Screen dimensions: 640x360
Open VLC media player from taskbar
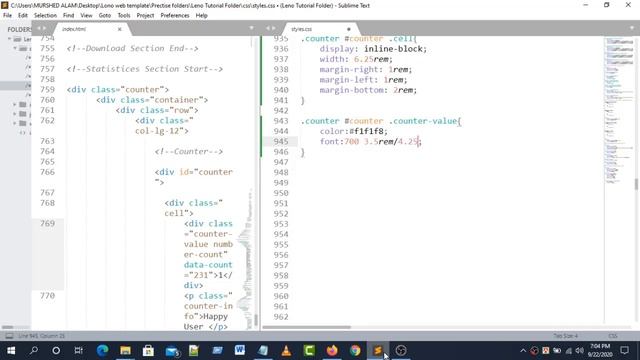tap(286, 350)
